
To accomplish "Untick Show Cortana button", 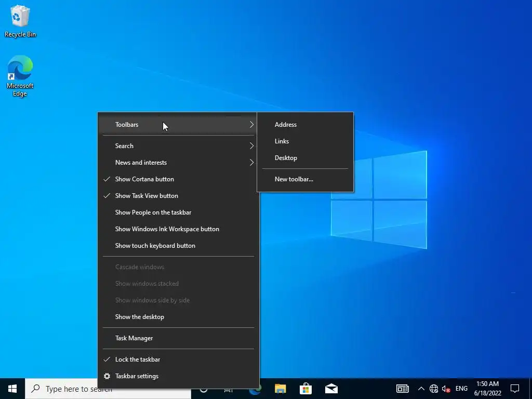I will click(179, 179).
